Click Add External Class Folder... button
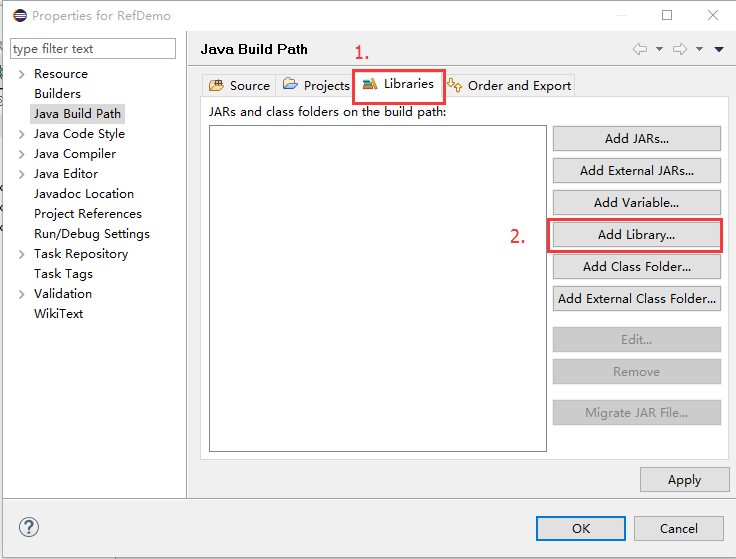The width and height of the screenshot is (736, 559). coord(636,299)
